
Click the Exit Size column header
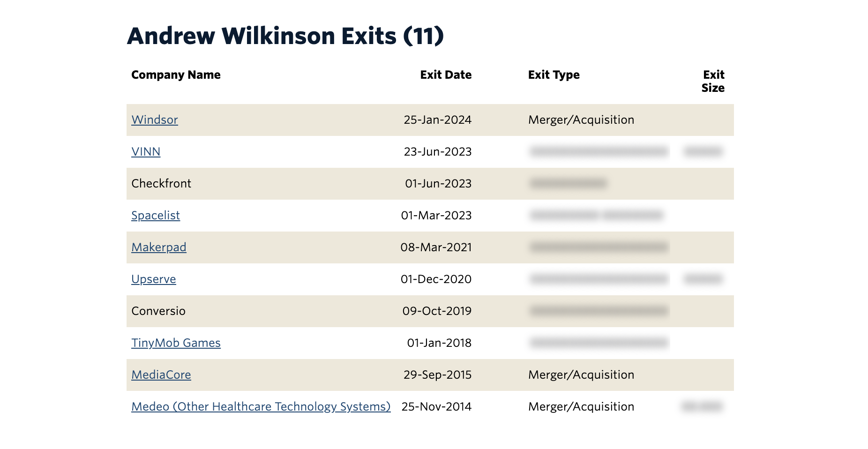713,82
